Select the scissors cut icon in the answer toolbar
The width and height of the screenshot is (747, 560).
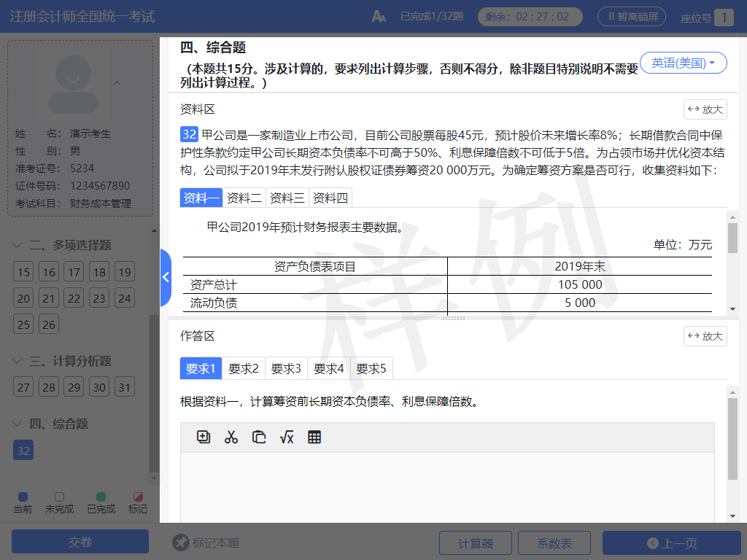[232, 437]
